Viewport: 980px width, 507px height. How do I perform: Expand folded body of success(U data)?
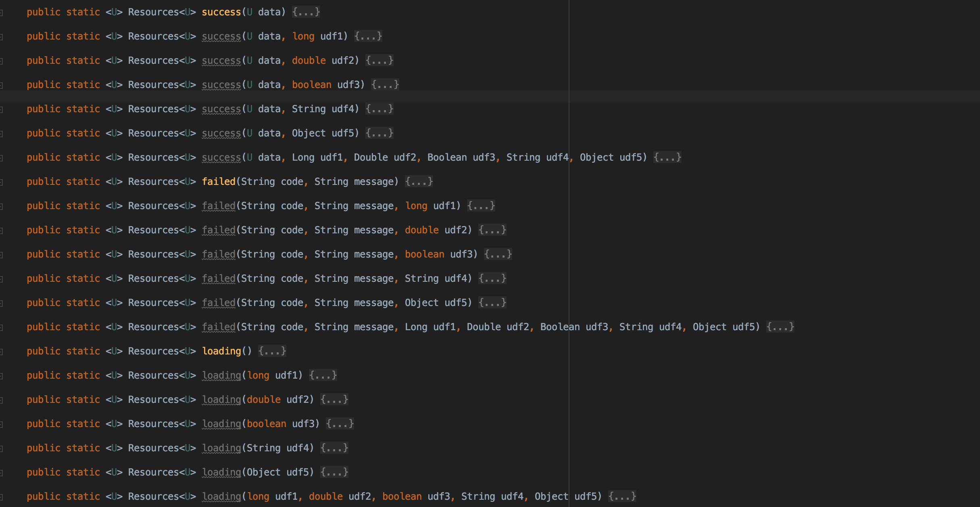[306, 12]
